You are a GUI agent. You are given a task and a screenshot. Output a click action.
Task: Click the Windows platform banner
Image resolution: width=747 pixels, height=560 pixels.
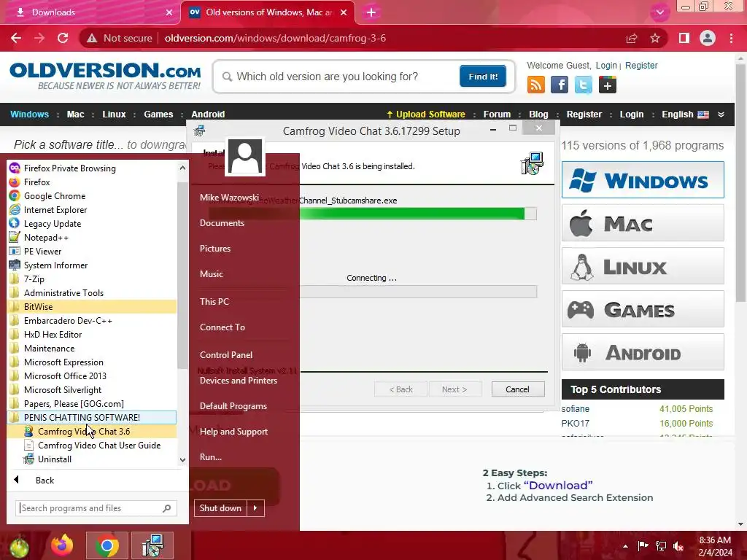643,180
